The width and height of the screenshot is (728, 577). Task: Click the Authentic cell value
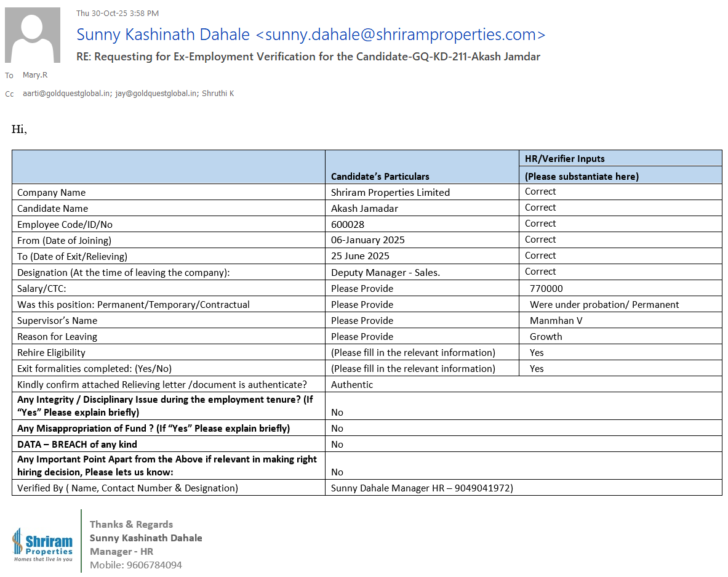(x=352, y=385)
